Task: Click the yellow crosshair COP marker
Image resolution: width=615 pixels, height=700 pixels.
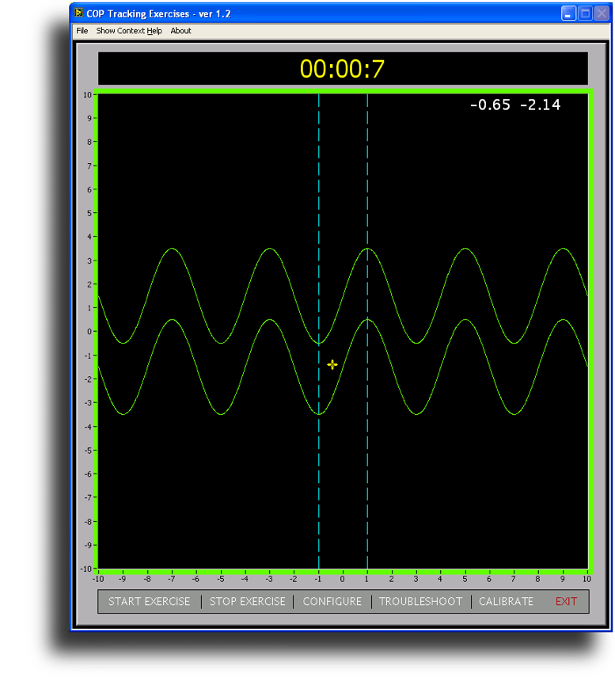Action: (332, 364)
